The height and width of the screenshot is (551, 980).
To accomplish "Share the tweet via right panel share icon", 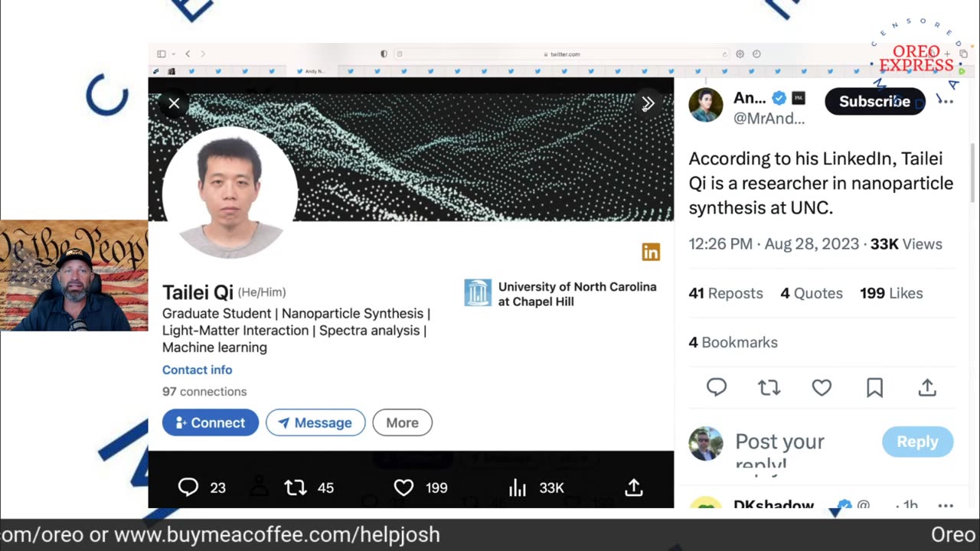I will [x=927, y=388].
